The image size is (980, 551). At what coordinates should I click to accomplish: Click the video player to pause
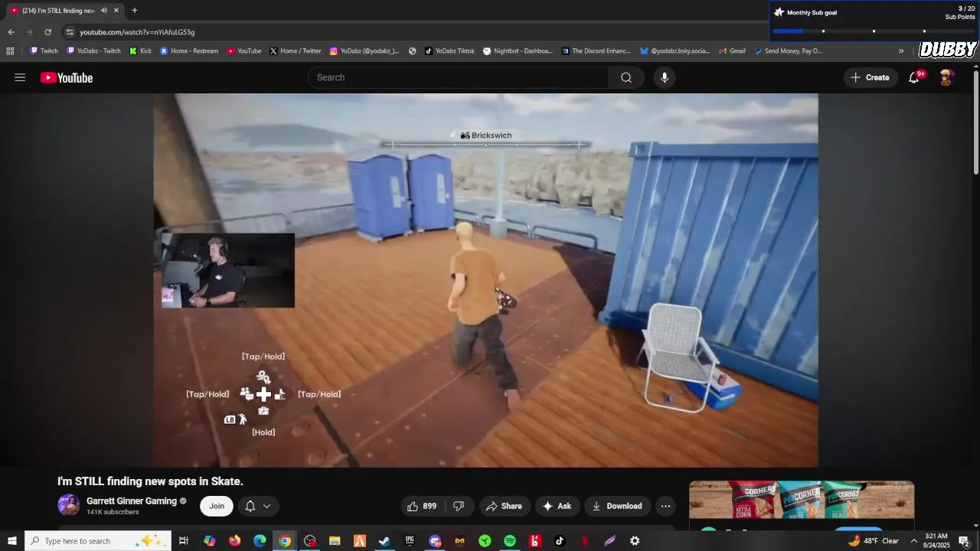(x=485, y=280)
